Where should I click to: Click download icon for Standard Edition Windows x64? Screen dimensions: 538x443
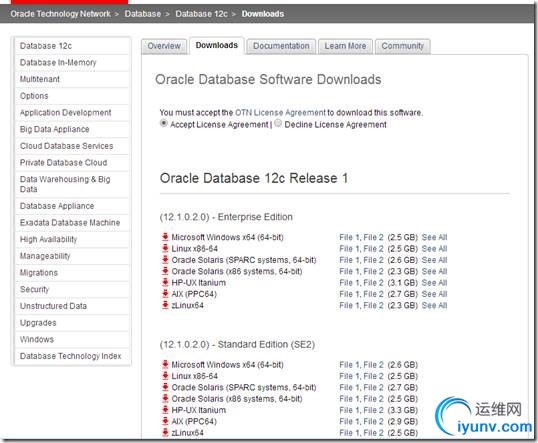point(165,364)
